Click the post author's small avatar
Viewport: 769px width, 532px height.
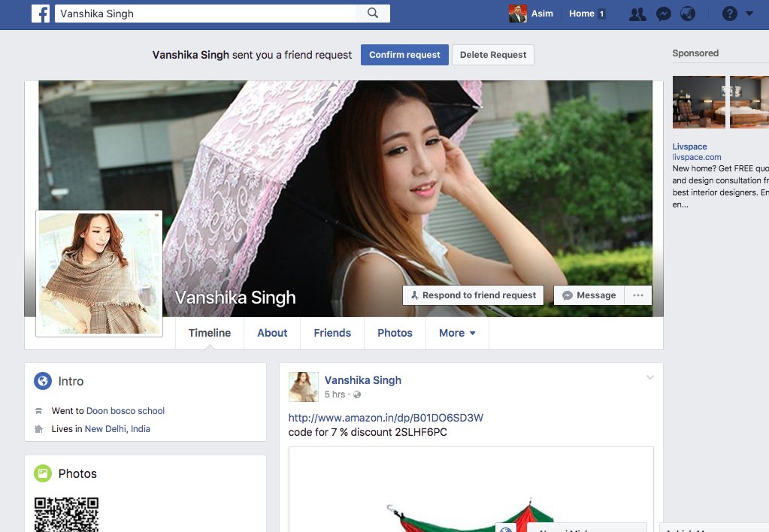[x=303, y=387]
